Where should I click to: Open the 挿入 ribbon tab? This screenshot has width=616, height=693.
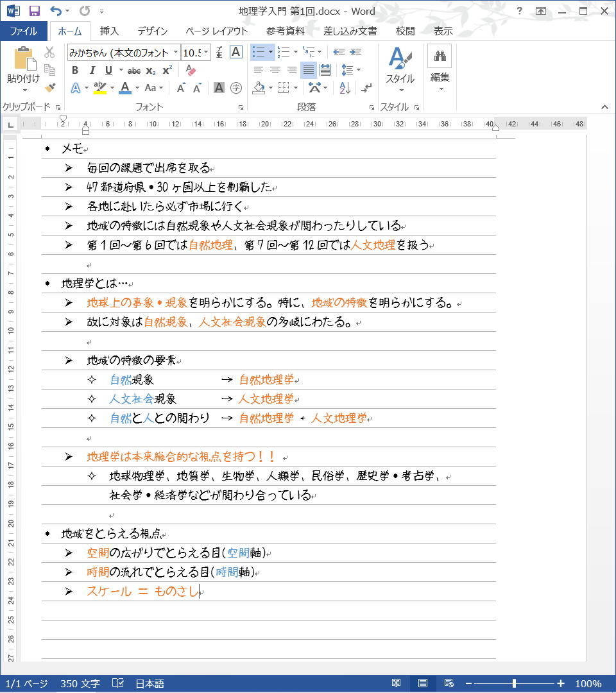(x=109, y=31)
